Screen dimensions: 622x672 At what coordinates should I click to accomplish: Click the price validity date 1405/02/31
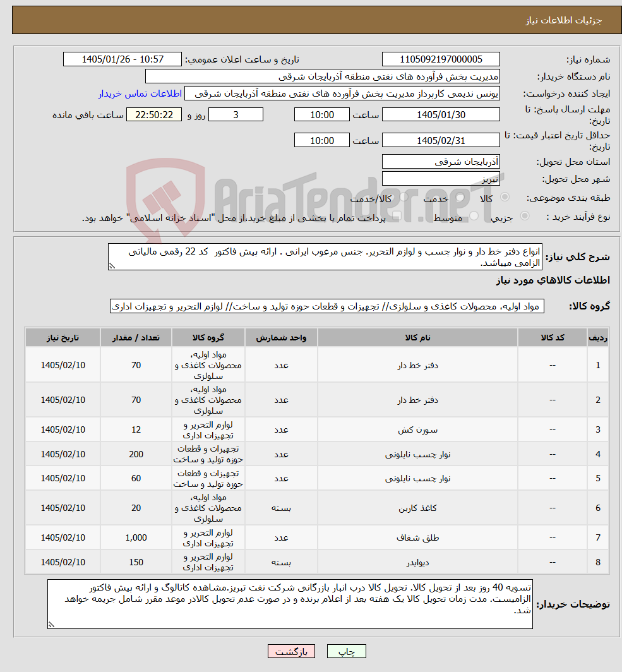pos(441,140)
